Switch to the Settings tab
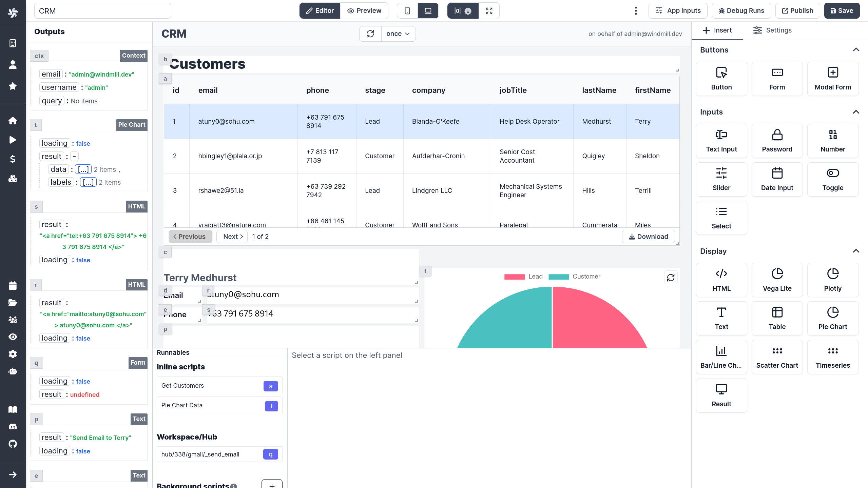The width and height of the screenshot is (868, 488). (772, 30)
